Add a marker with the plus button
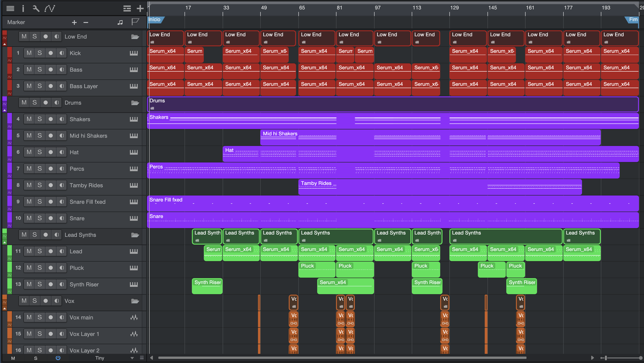The height and width of the screenshot is (363, 644). coord(74,22)
